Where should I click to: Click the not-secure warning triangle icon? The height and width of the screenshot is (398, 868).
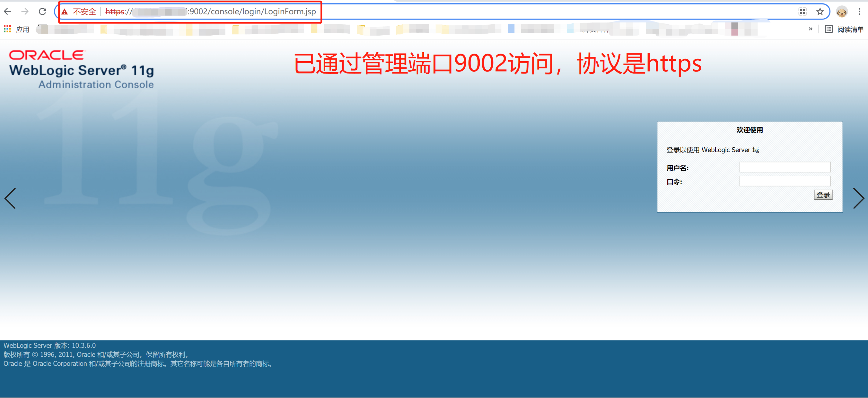click(x=65, y=12)
